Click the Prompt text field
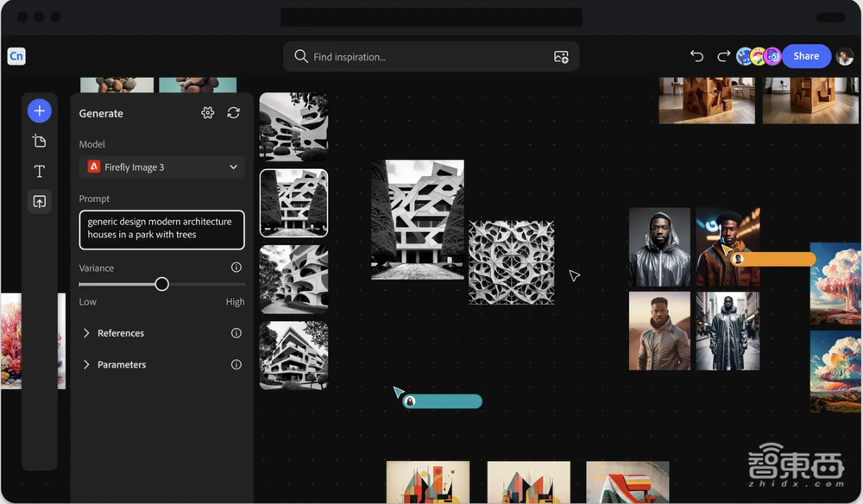The image size is (863, 504). coord(161,229)
